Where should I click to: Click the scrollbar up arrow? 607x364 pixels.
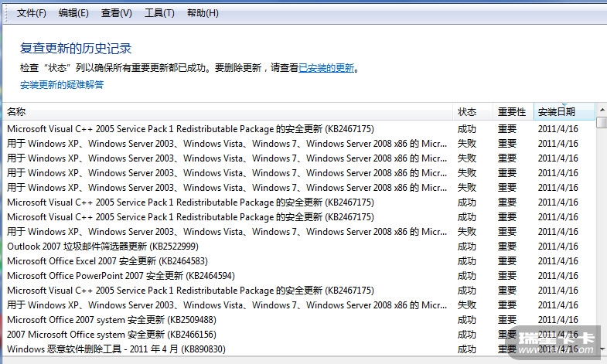(602, 110)
